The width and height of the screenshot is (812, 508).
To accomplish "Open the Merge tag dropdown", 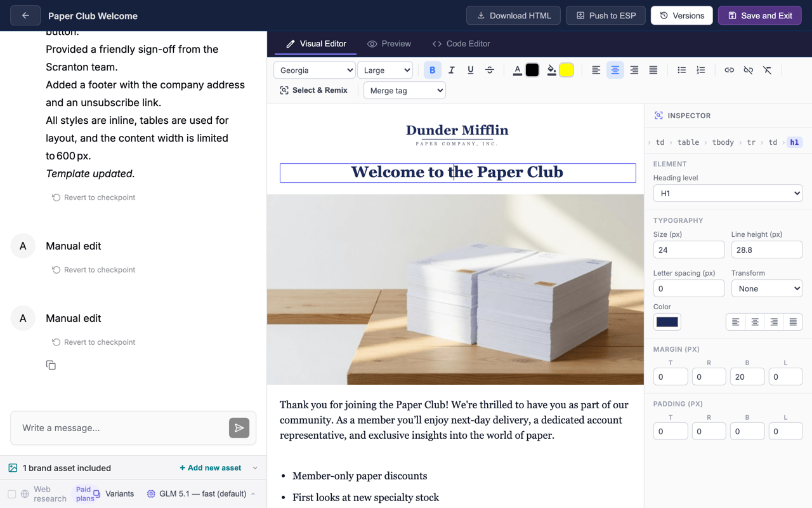I will click(x=405, y=90).
